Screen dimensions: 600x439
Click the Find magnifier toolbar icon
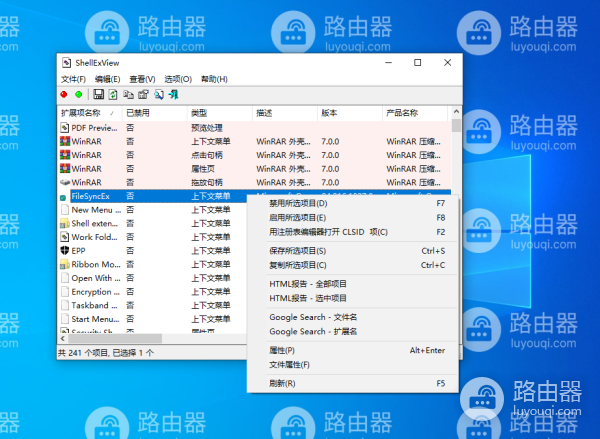pos(158,94)
